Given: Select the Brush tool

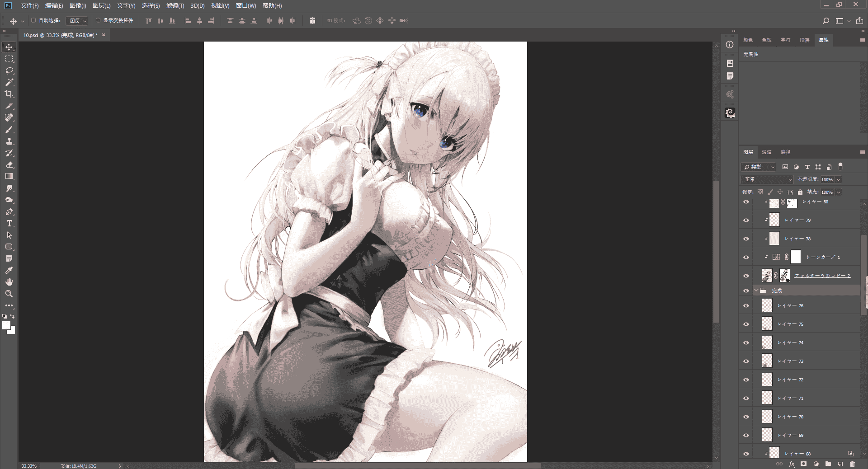Looking at the screenshot, I should tap(9, 130).
